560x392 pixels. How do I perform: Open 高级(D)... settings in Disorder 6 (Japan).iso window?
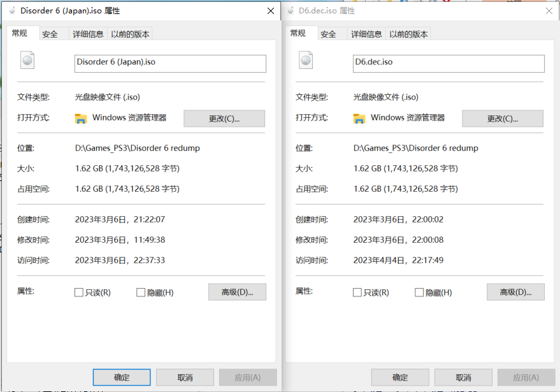[237, 292]
